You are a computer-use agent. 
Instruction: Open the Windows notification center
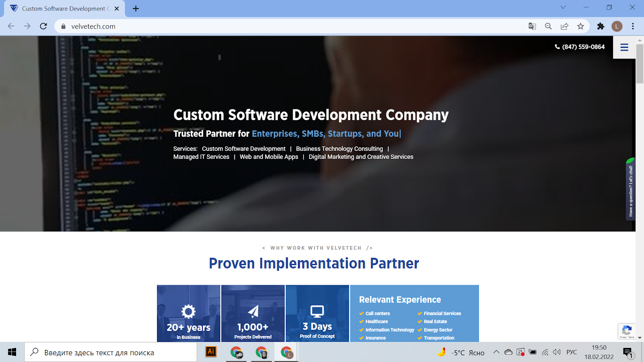pyautogui.click(x=628, y=353)
